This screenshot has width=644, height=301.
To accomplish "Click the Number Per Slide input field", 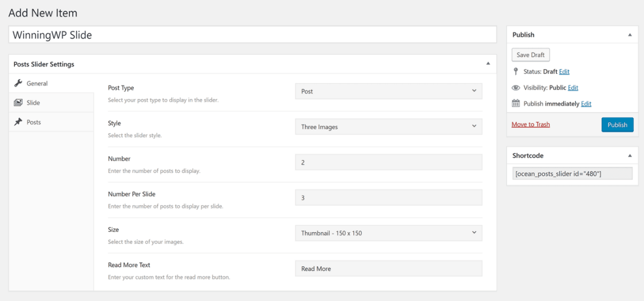I will click(388, 198).
